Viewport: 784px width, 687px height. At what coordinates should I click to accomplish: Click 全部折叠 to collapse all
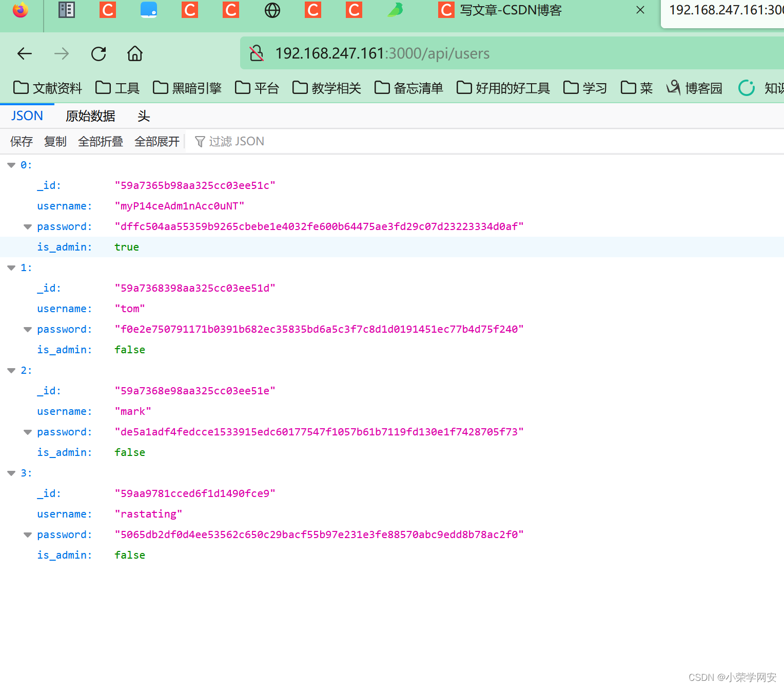[x=101, y=141]
